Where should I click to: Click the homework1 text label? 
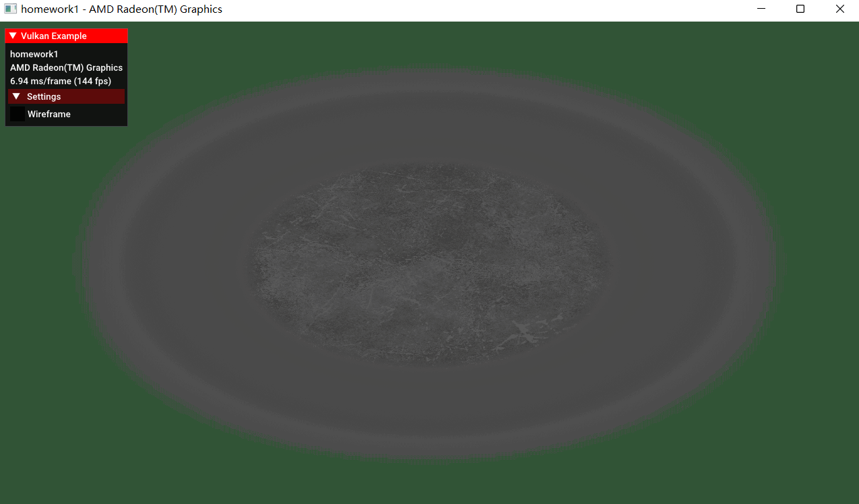pos(34,54)
